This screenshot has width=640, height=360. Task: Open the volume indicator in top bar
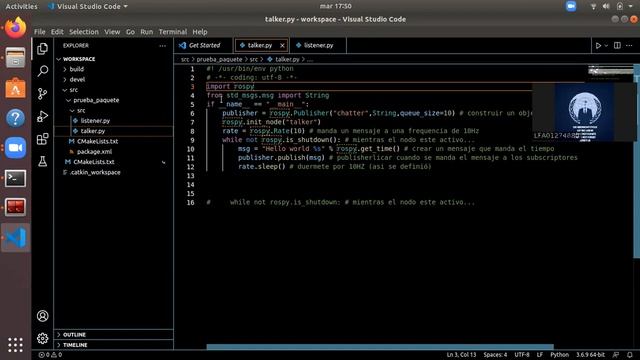pos(606,6)
